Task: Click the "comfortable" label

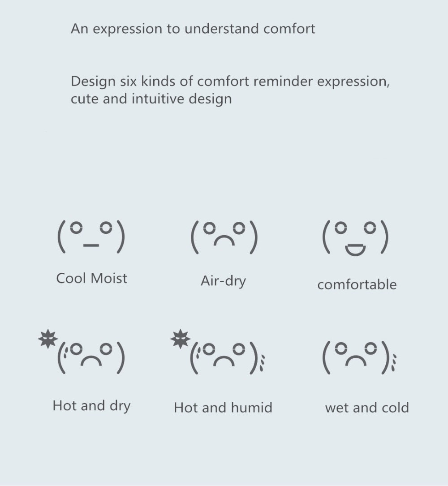Action: pyautogui.click(x=357, y=284)
